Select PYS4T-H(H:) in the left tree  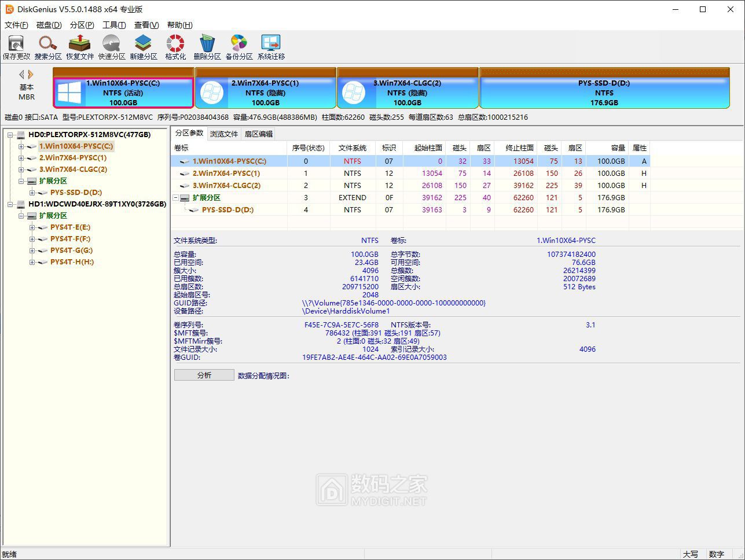(72, 262)
